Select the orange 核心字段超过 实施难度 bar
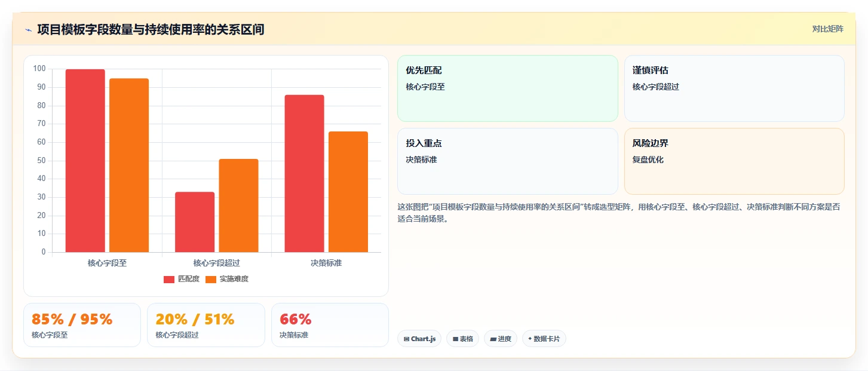The image size is (868, 371). (238, 206)
